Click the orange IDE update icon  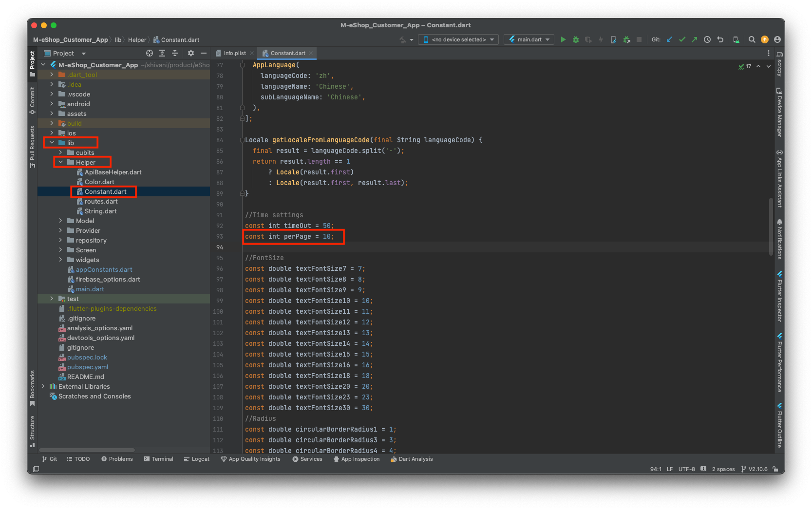click(765, 39)
